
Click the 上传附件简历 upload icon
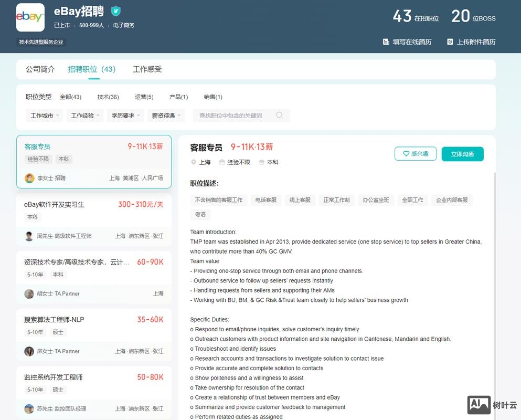tap(450, 42)
